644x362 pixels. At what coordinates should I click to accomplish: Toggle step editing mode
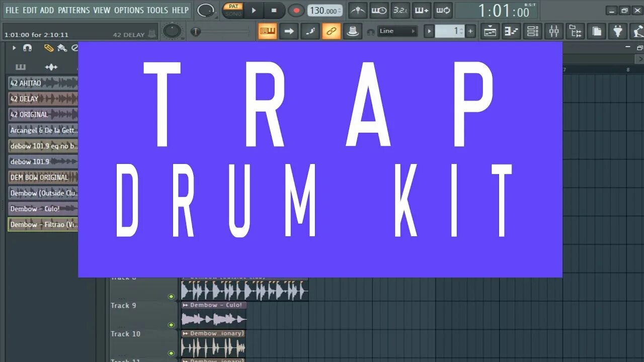click(310, 31)
